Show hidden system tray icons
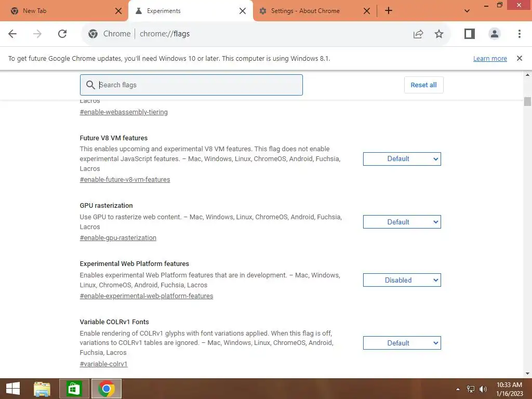This screenshot has width=532, height=399. [458, 389]
